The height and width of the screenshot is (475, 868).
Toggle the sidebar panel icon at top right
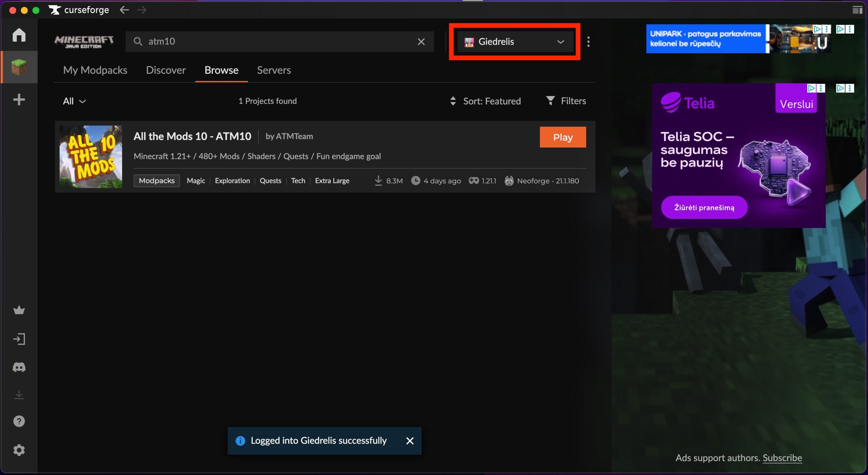click(857, 10)
